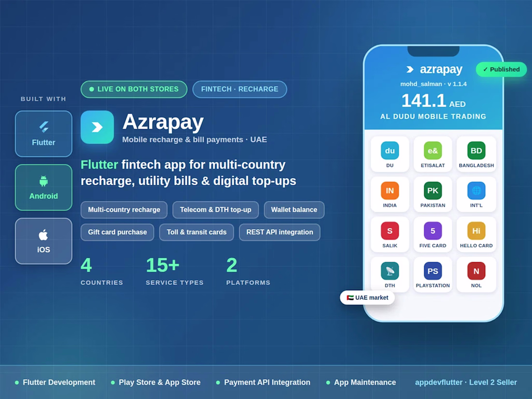The image size is (532, 399).
Task: Select the Bangladesh BD recharge icon
Action: pos(476,150)
